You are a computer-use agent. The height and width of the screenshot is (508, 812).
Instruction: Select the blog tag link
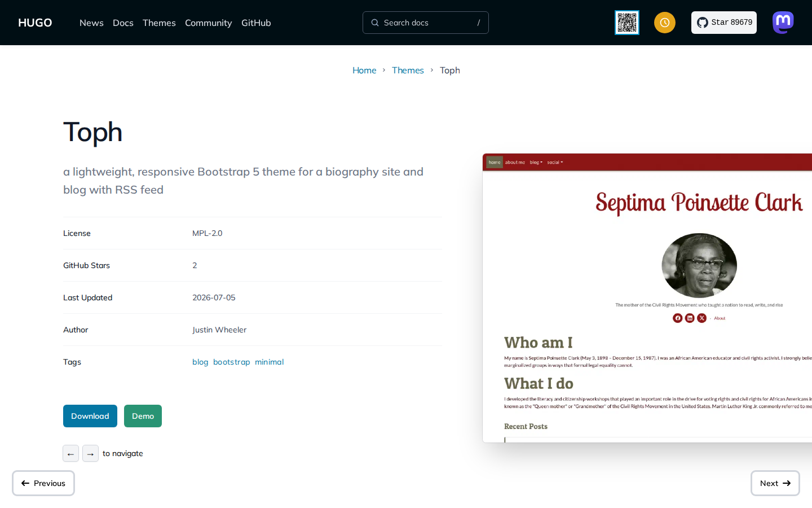click(200, 362)
